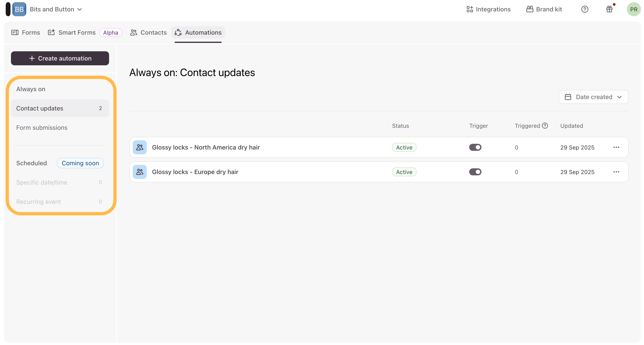
Task: Click the PR user avatar
Action: point(633,9)
